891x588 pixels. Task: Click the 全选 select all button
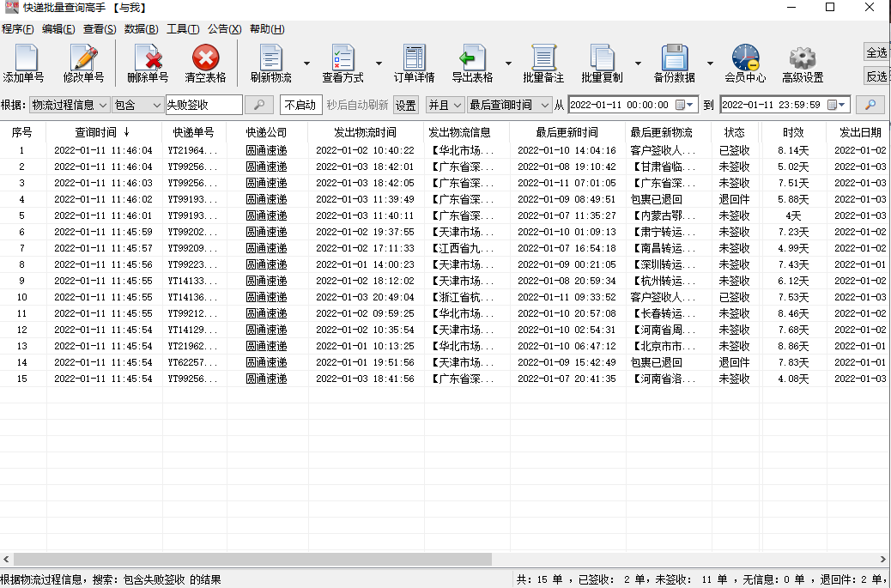[876, 52]
